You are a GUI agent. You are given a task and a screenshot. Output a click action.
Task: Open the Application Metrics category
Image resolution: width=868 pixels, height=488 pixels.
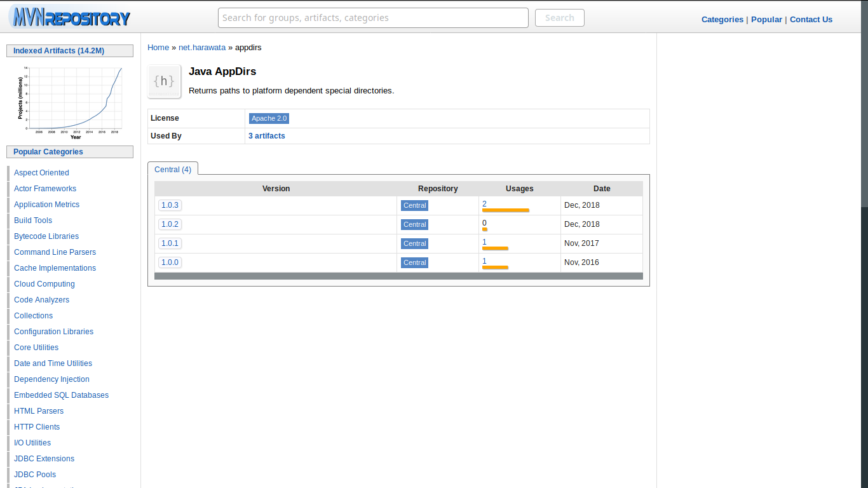46,205
